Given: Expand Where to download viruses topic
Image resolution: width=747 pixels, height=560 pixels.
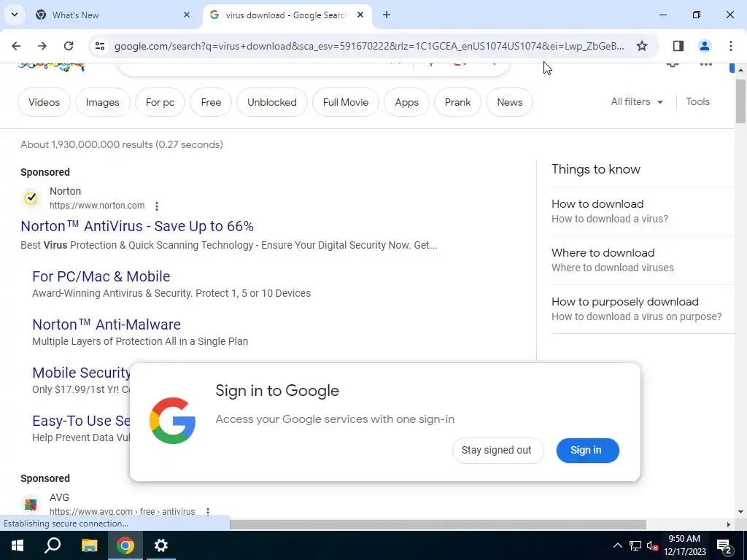Looking at the screenshot, I should (x=643, y=260).
